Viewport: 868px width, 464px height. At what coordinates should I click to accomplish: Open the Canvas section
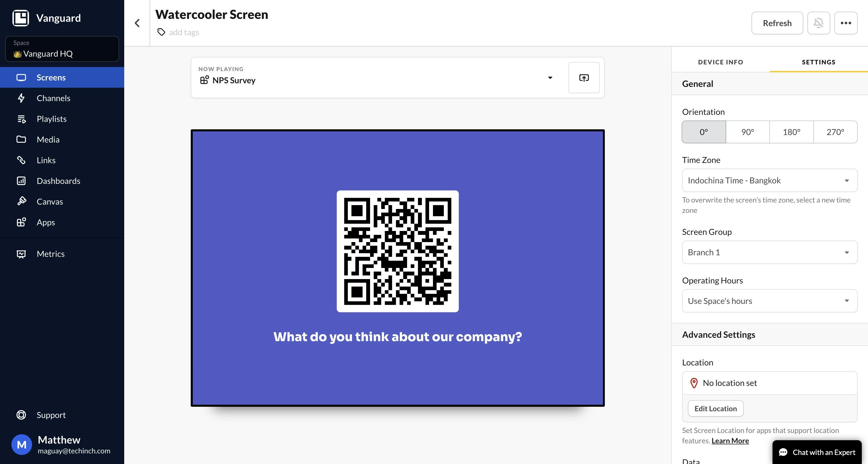[49, 201]
